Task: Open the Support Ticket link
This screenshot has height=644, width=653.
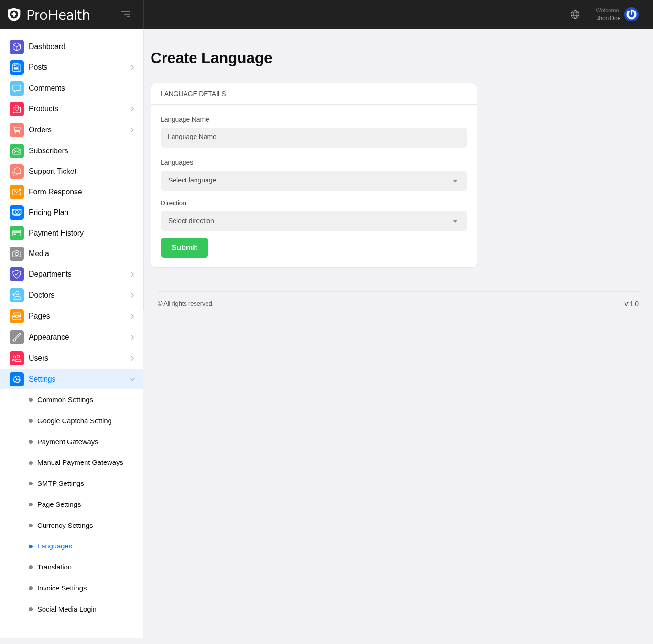Action: (x=53, y=172)
